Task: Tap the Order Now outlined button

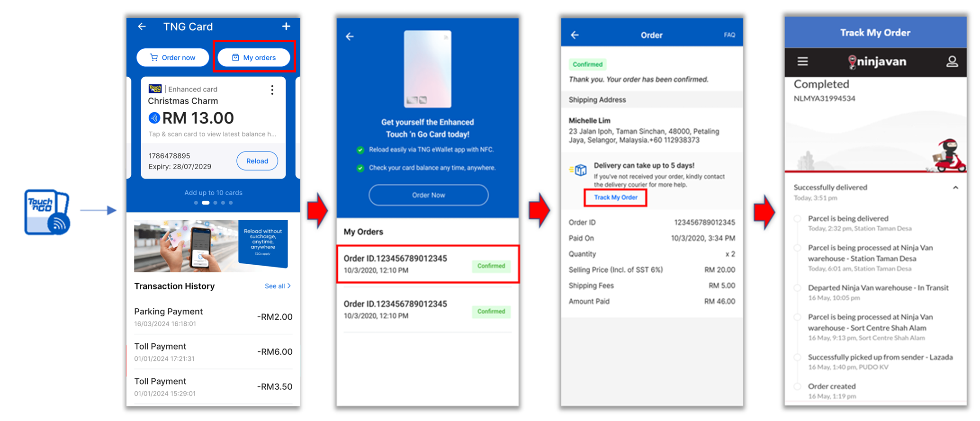Action: coord(428,195)
